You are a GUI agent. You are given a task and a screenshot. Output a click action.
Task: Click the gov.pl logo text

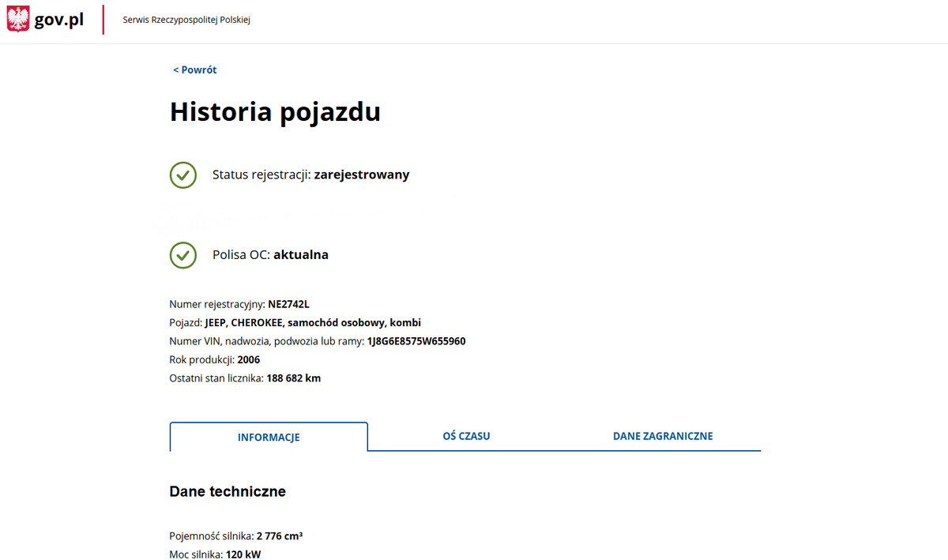click(x=59, y=20)
